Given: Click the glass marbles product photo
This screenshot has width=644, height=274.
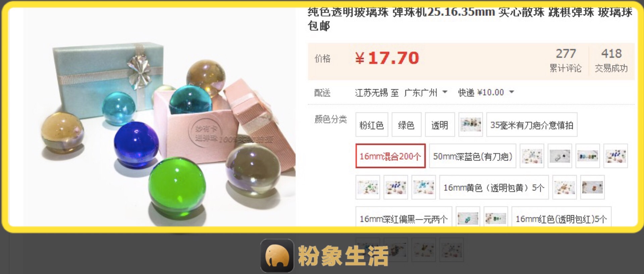Looking at the screenshot, I should [159, 117].
